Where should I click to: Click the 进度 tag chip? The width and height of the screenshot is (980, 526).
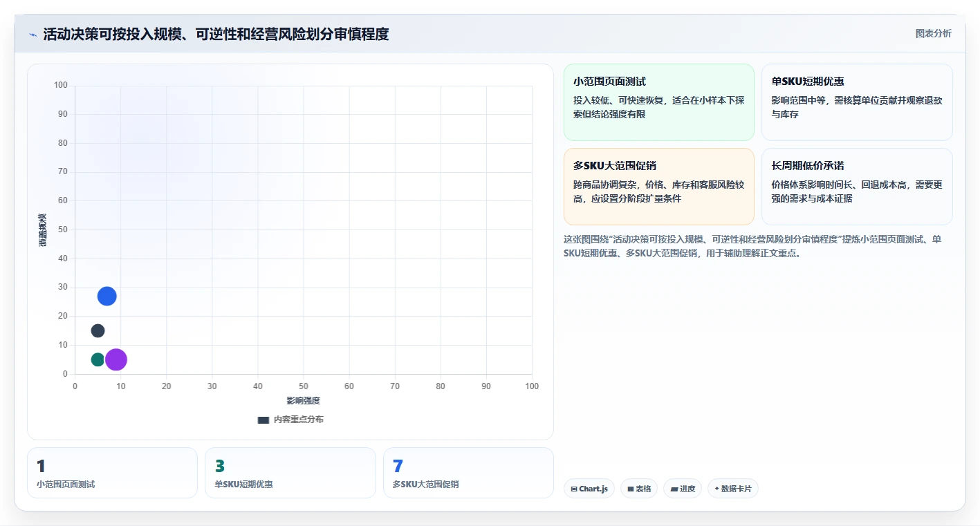[x=683, y=489]
